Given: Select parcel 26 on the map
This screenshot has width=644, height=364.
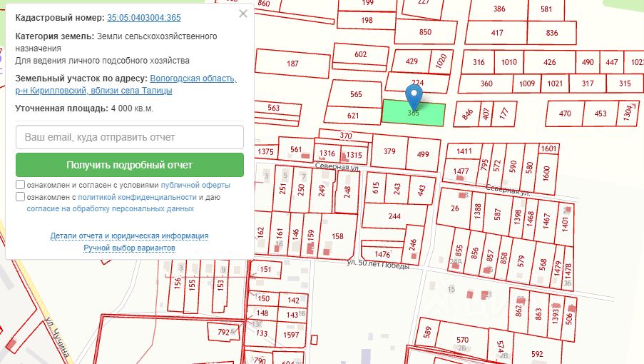Looking at the screenshot, I should tap(455, 208).
